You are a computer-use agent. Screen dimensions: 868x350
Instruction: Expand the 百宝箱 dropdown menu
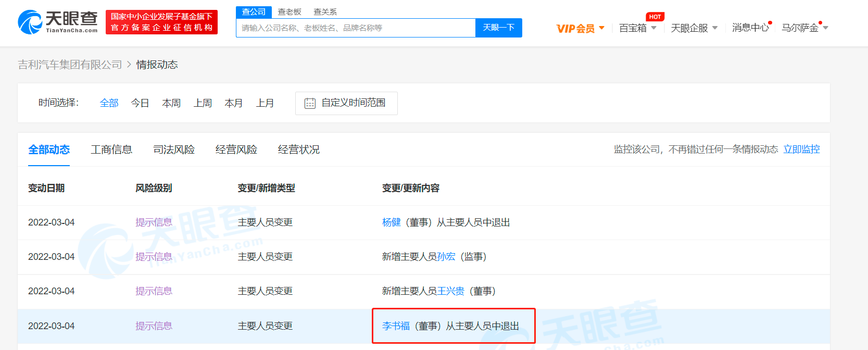[x=637, y=28]
